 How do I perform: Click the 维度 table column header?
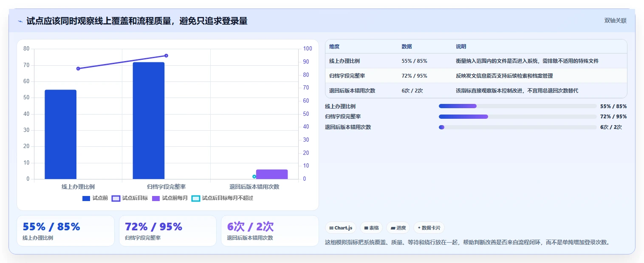[334, 47]
